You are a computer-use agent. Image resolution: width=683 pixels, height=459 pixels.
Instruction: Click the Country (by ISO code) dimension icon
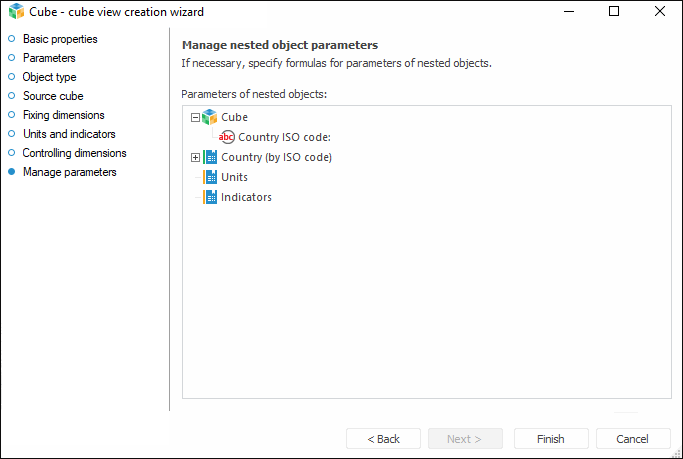pyautogui.click(x=210, y=157)
